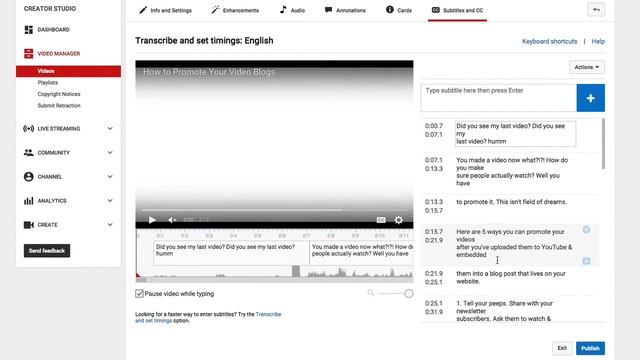The height and width of the screenshot is (360, 640).
Task: Insert subtitle below 'Here are 5 ways' line
Action: (586, 261)
